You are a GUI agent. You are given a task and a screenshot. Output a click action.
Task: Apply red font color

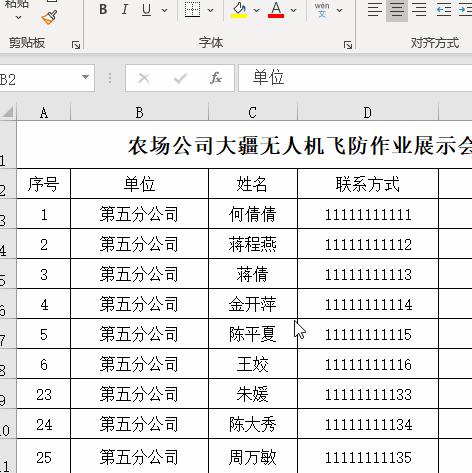(x=276, y=10)
